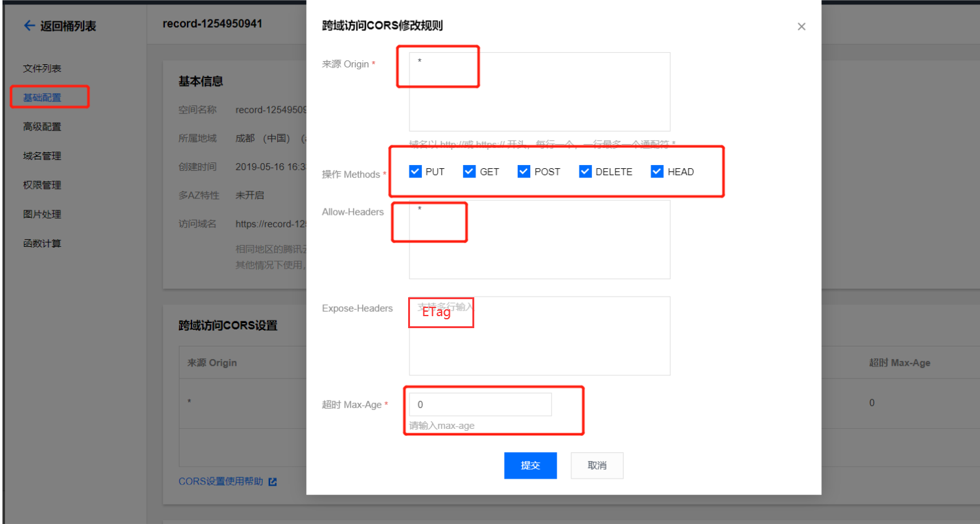Uncheck the PUT method checkbox
The height and width of the screenshot is (524, 980).
415,171
